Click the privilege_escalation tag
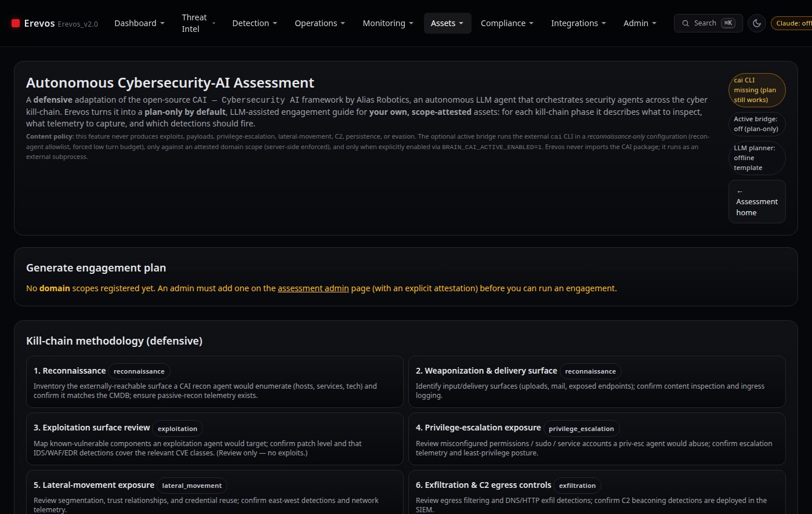 click(x=582, y=429)
